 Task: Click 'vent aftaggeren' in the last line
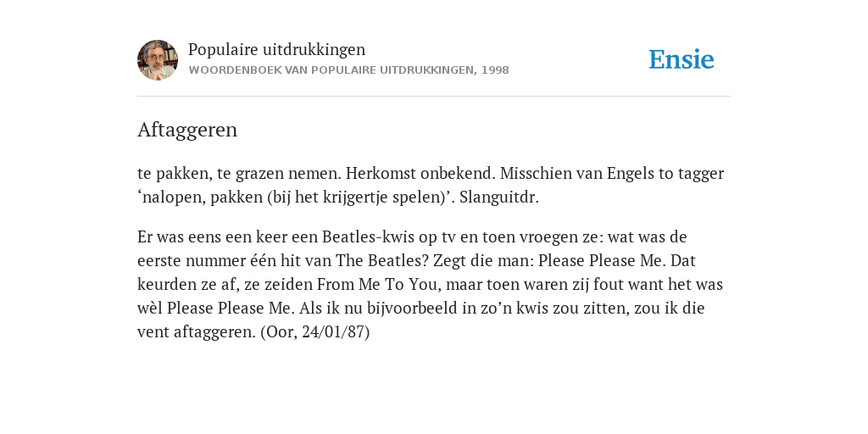(197, 332)
